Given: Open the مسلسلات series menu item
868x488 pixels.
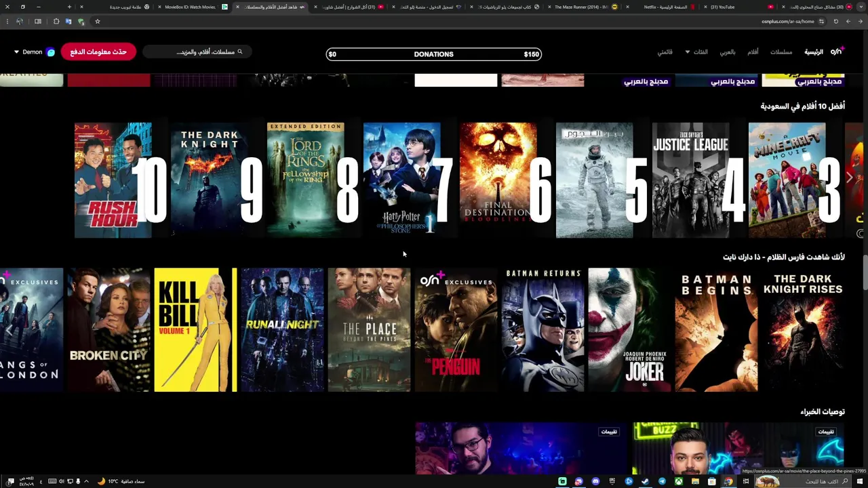Looking at the screenshot, I should pos(781,52).
